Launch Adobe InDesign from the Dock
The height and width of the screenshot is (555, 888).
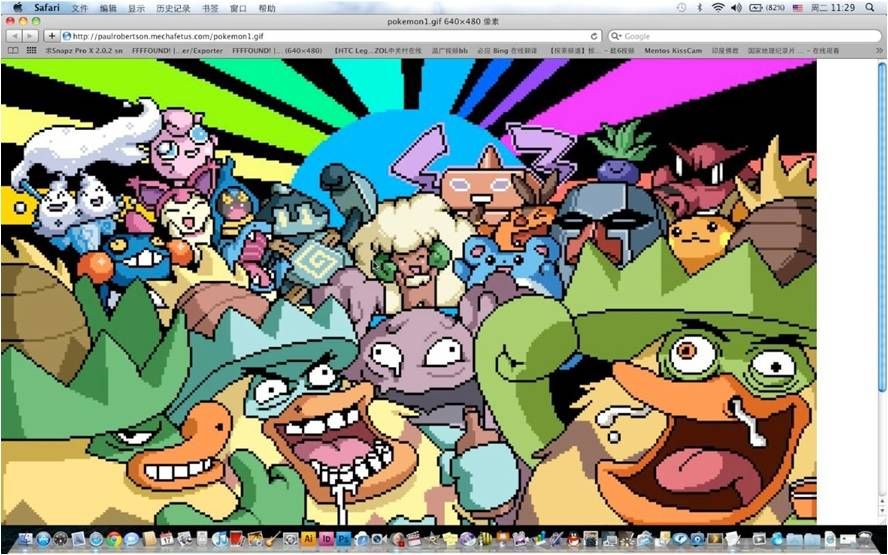(x=326, y=539)
